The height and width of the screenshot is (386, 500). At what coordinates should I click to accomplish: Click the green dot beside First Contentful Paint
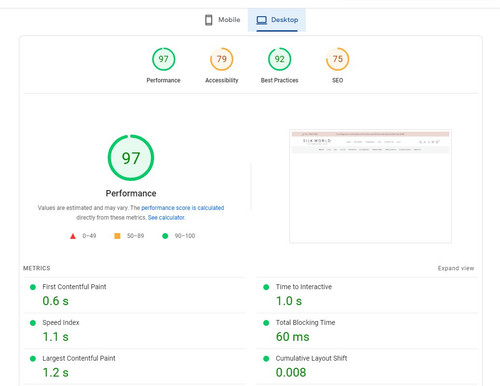click(x=33, y=287)
